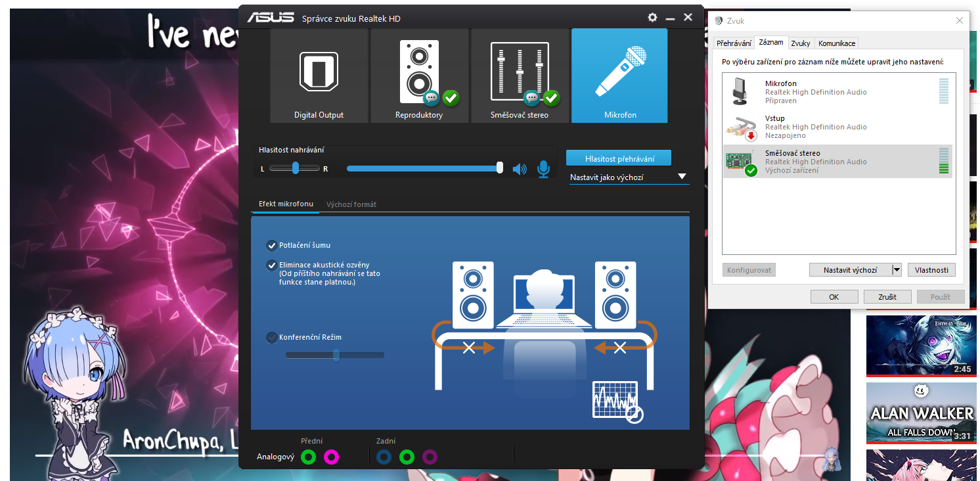The image size is (980, 481).
Task: Adjust the L/R balance slider
Action: click(x=295, y=168)
